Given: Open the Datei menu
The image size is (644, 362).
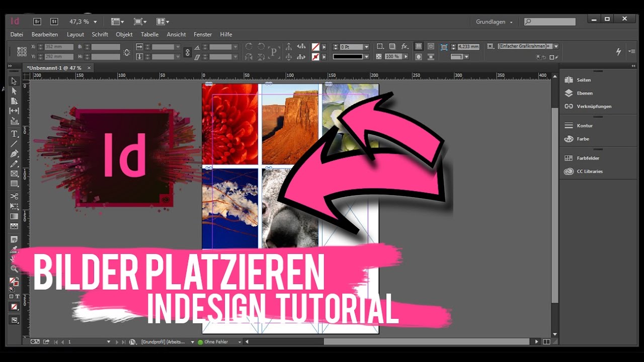Looking at the screenshot, I should pyautogui.click(x=17, y=34).
